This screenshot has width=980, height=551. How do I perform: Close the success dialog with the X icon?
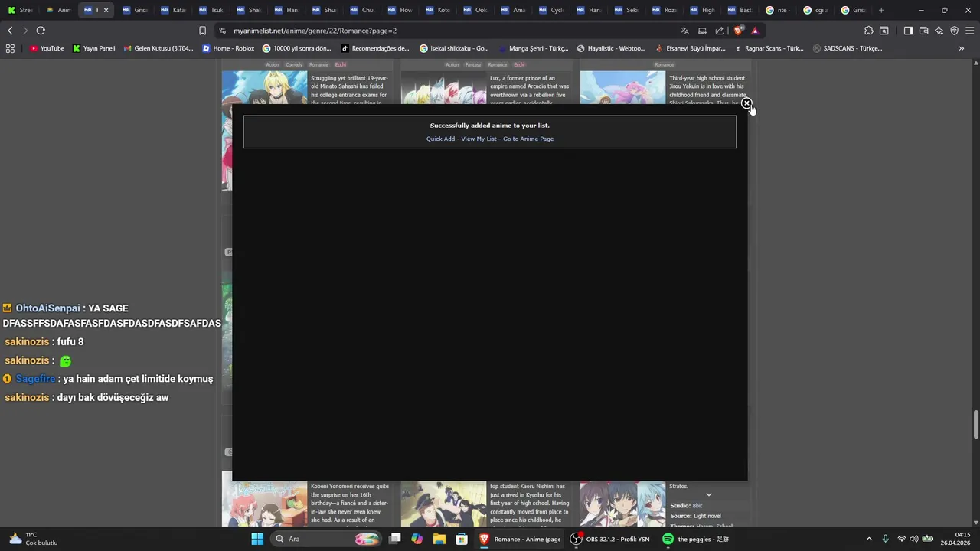(x=746, y=103)
